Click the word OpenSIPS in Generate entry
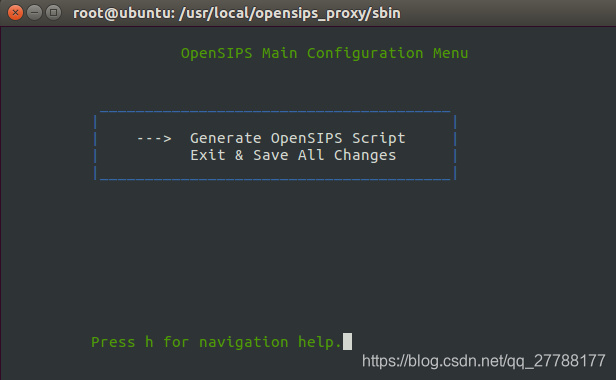 [x=306, y=138]
